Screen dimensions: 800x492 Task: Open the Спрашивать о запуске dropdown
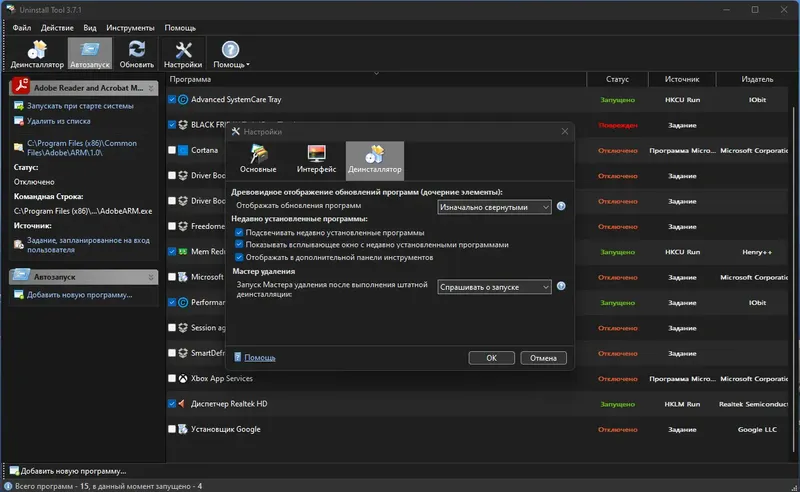(x=494, y=287)
